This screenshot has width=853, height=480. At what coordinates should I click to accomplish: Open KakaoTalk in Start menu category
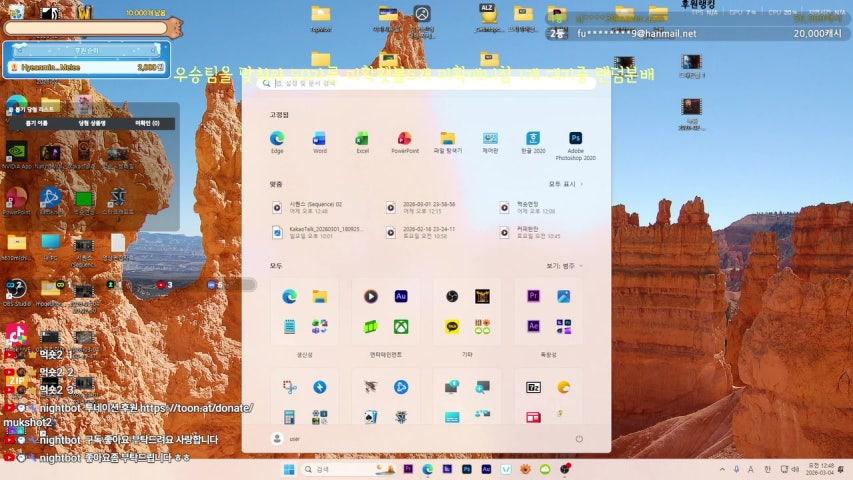point(452,327)
